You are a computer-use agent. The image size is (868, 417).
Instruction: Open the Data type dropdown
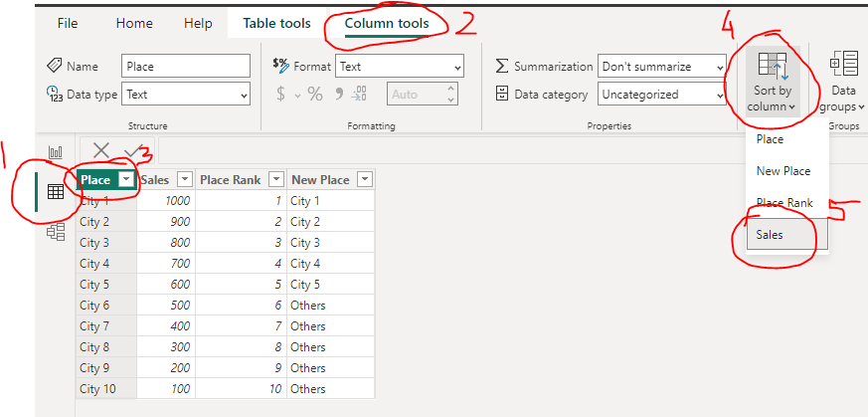pyautogui.click(x=186, y=95)
